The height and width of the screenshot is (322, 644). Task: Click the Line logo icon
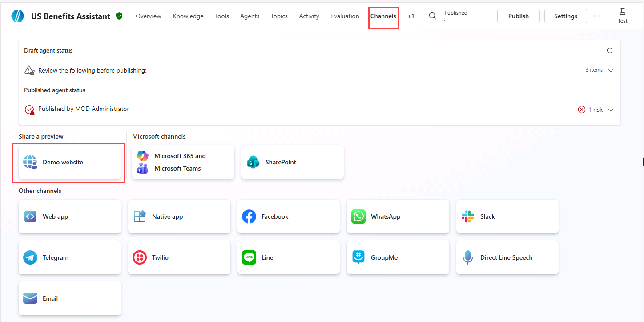(x=249, y=257)
